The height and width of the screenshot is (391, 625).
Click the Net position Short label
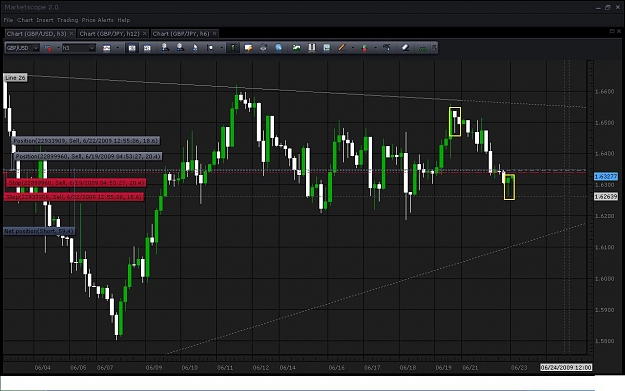(39, 231)
